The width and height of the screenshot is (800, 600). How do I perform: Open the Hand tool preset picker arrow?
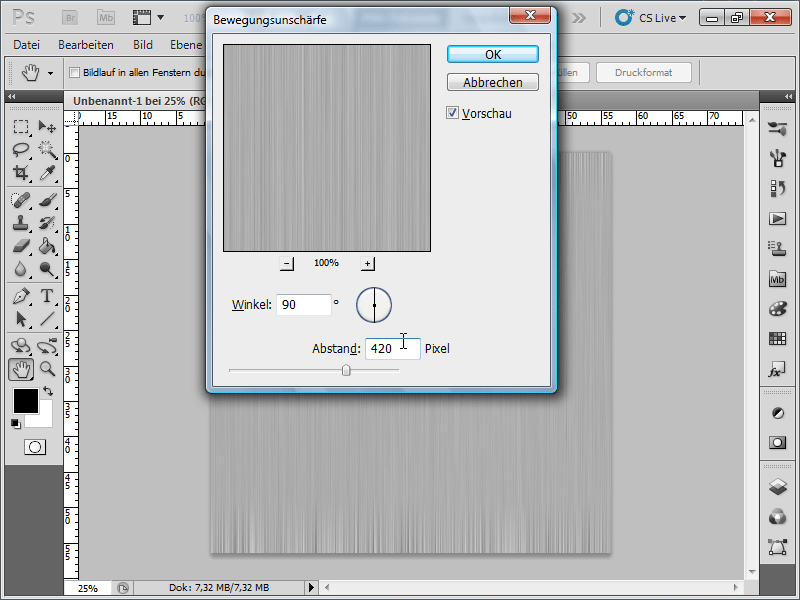coord(51,73)
